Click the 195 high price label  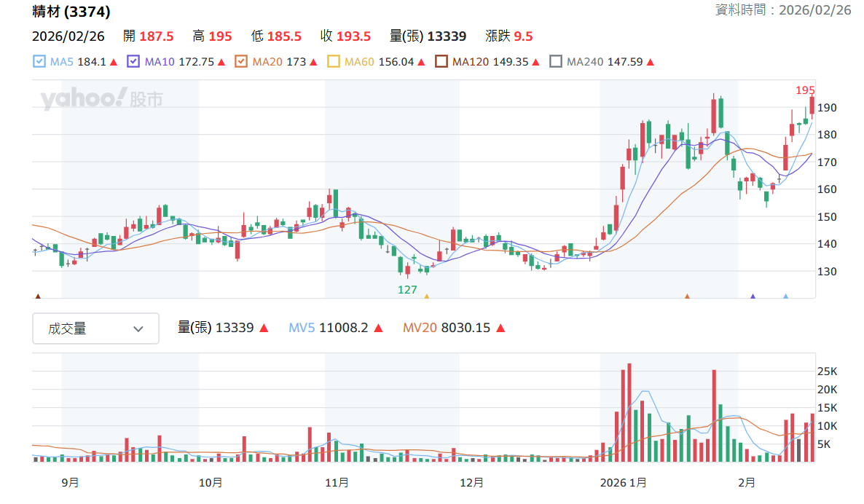[x=805, y=90]
